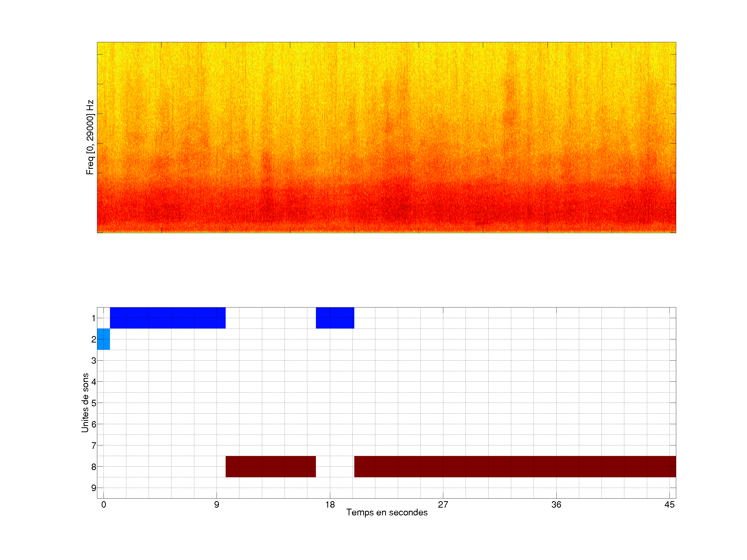Click the y-axis tick label 9
The height and width of the screenshot is (560, 747).
[x=94, y=488]
